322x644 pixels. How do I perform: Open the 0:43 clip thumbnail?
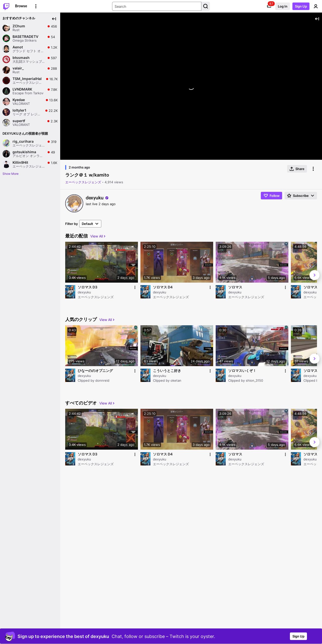pyautogui.click(x=102, y=346)
